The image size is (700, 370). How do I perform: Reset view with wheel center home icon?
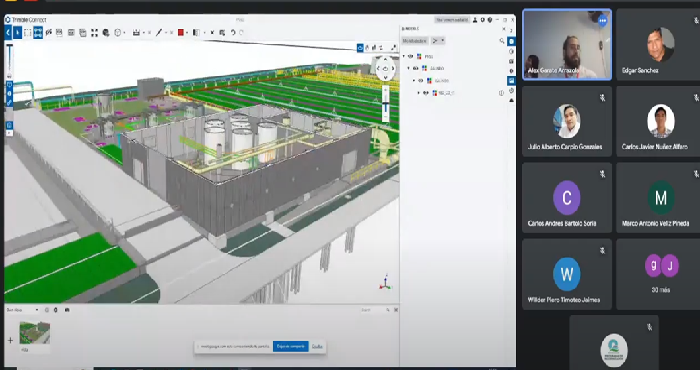(x=385, y=68)
